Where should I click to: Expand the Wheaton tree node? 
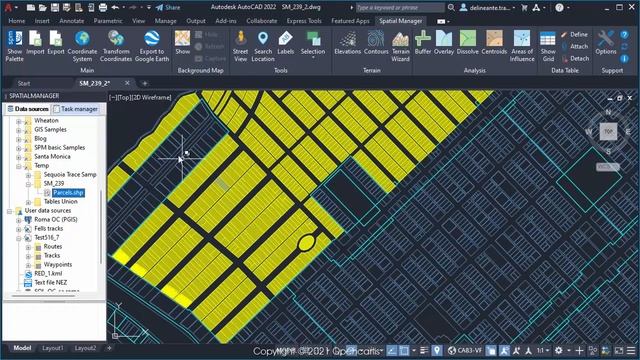[x=18, y=121]
